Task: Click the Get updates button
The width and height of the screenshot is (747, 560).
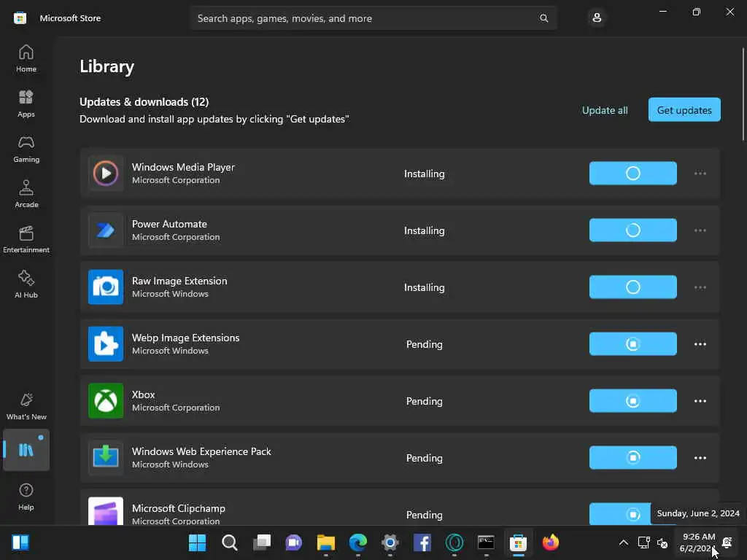Action: (x=684, y=110)
